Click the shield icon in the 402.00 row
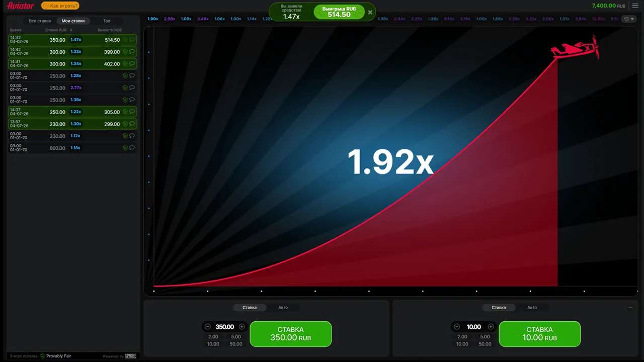Viewport: 644px width, 362px height. tap(125, 64)
